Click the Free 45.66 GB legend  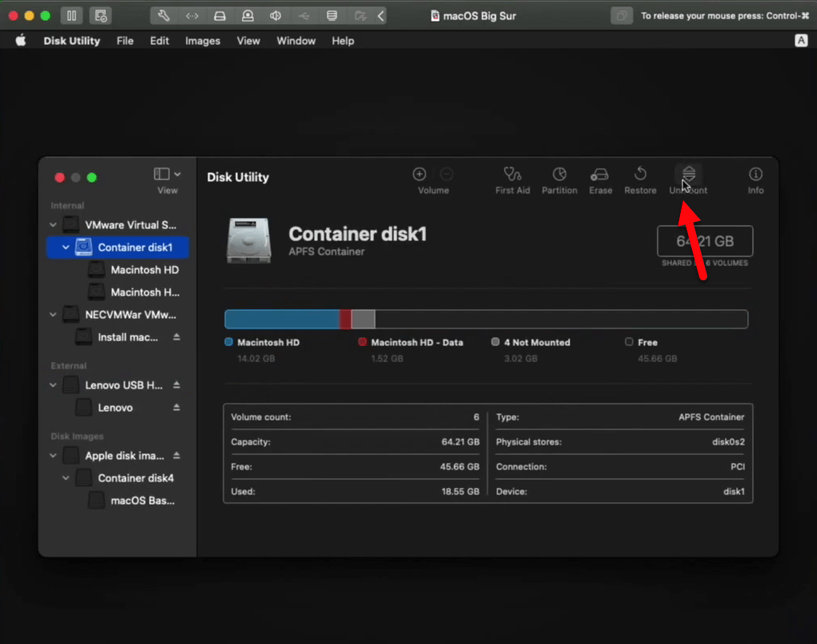pos(651,350)
